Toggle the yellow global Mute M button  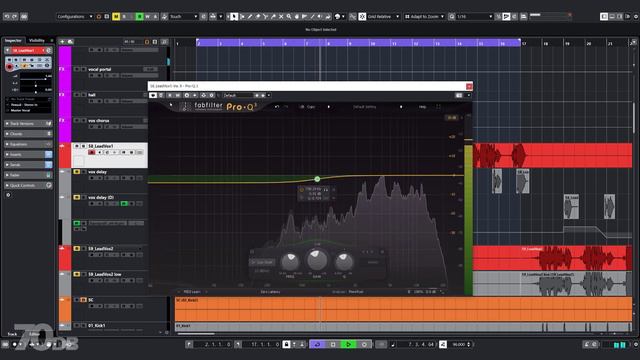pyautogui.click(x=116, y=16)
